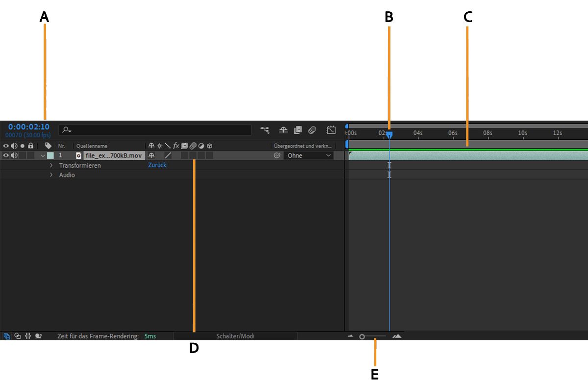Image resolution: width=588 pixels, height=380 pixels.
Task: Hide video of layer file_ex...700kB.mov
Action: pyautogui.click(x=6, y=155)
